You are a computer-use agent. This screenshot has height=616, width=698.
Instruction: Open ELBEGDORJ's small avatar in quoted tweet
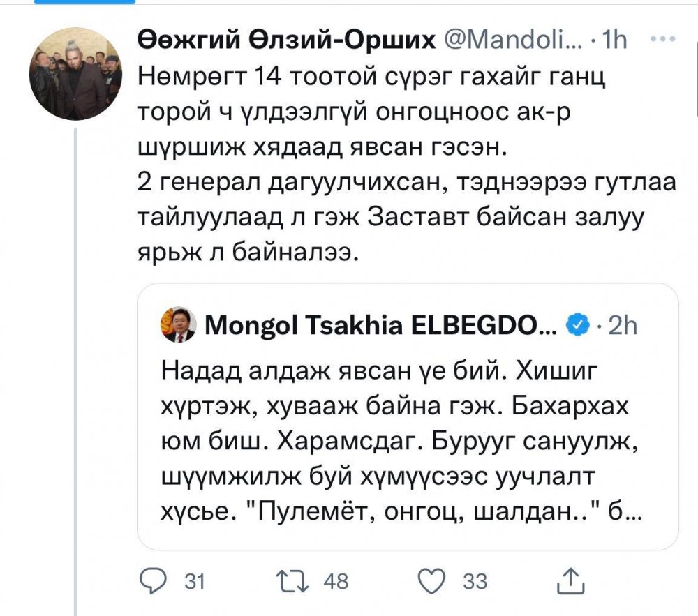(178, 324)
